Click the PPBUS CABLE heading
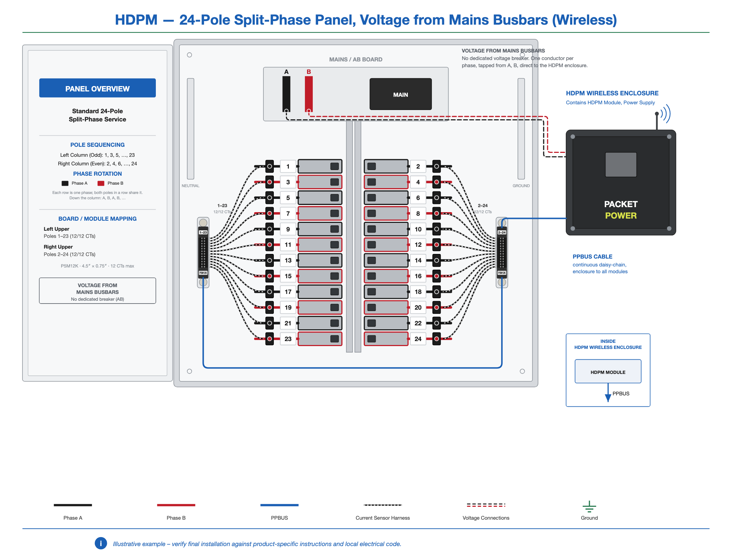The width and height of the screenshot is (732, 560). click(592, 256)
